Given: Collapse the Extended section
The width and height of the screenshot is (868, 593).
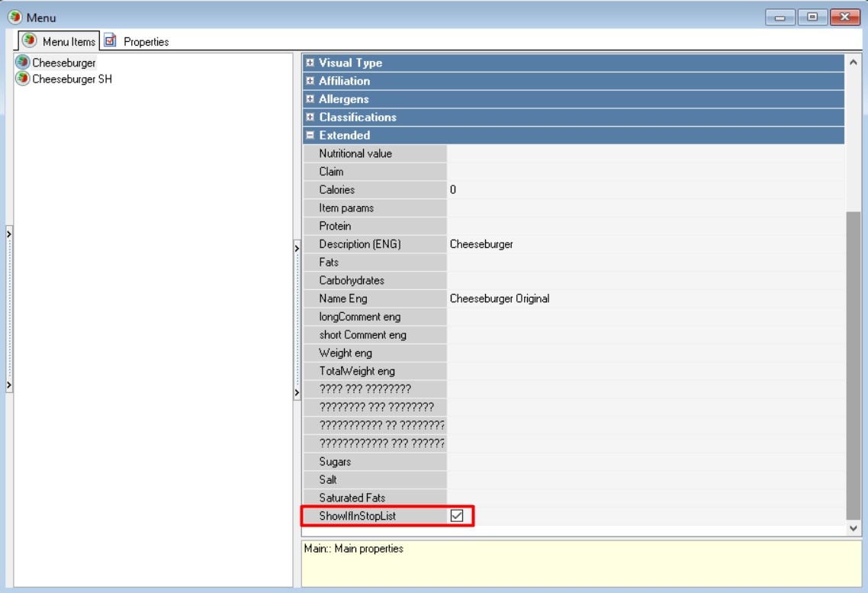Looking at the screenshot, I should [310, 136].
